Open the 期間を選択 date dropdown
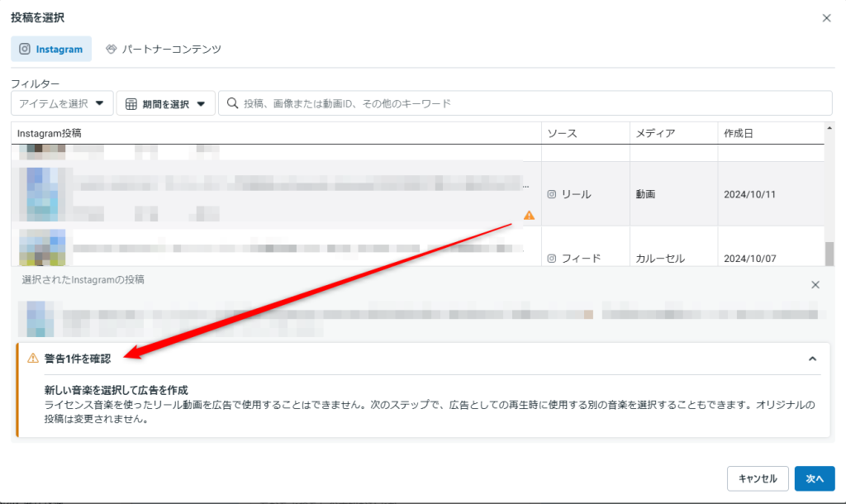This screenshot has height=504, width=846. pos(165,103)
